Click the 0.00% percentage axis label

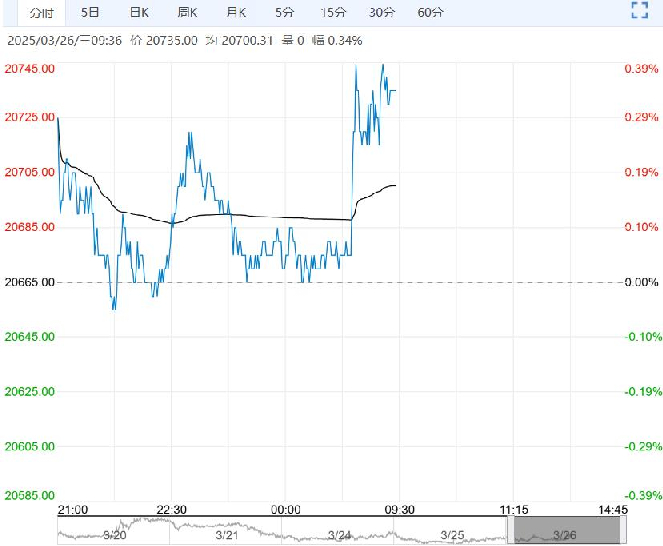641,282
